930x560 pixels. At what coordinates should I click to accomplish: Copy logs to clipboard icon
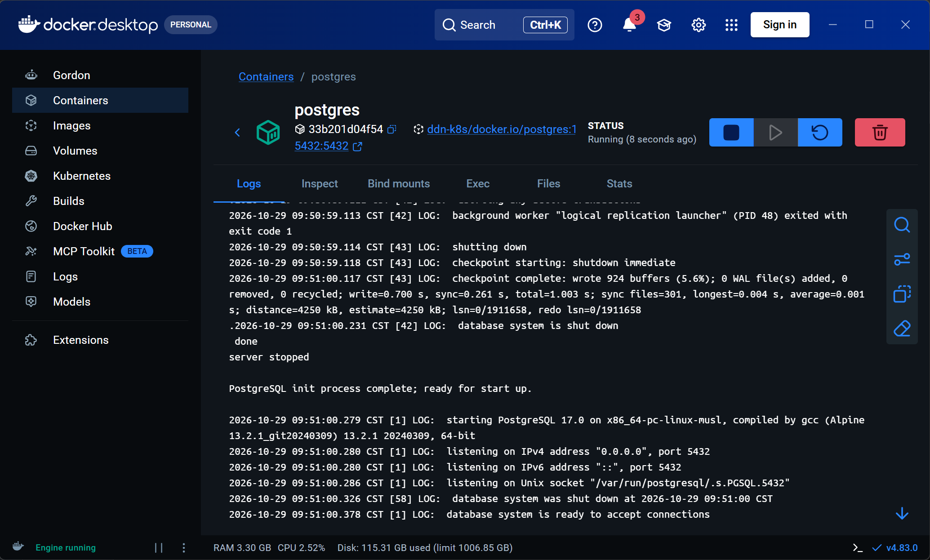[x=902, y=294]
